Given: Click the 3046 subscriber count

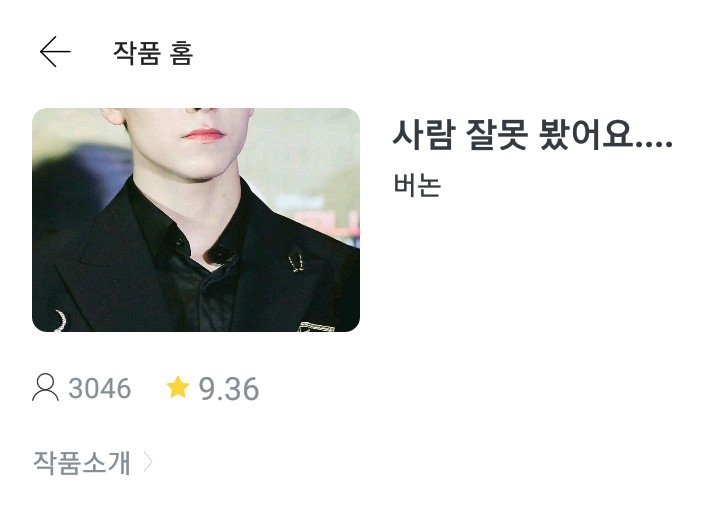Looking at the screenshot, I should coord(100,388).
